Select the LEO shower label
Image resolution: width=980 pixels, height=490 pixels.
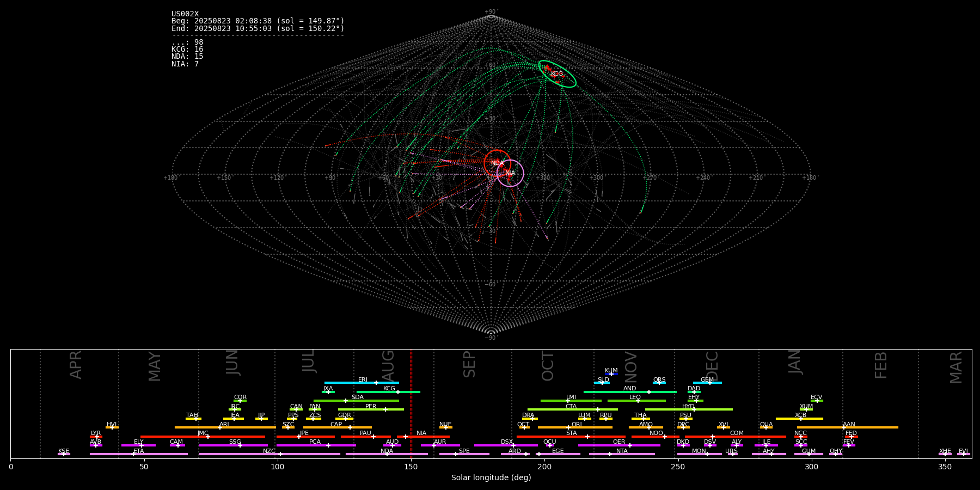point(635,397)
